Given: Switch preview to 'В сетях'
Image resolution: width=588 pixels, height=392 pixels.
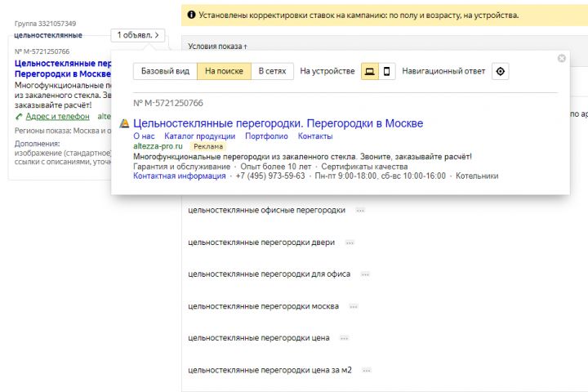Looking at the screenshot, I should pos(272,71).
